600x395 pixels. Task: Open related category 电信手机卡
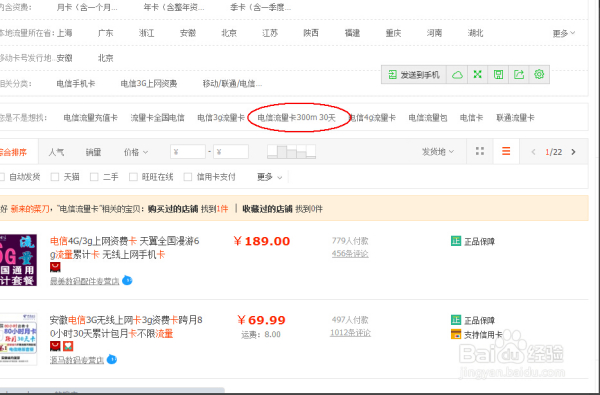(x=76, y=83)
